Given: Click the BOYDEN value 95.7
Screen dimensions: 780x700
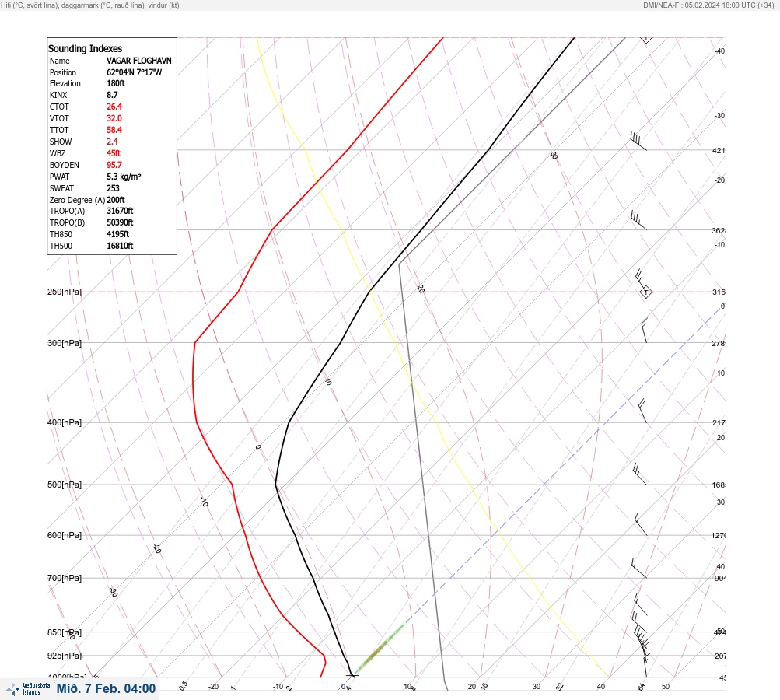Looking at the screenshot, I should click(114, 165).
